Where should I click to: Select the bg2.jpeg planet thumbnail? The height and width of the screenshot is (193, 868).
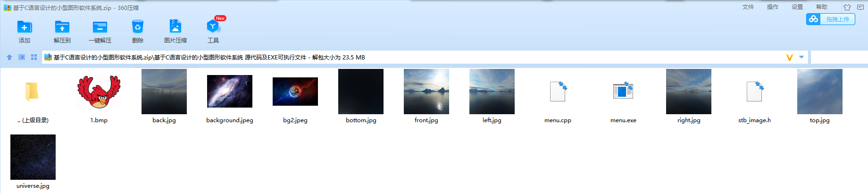point(295,92)
